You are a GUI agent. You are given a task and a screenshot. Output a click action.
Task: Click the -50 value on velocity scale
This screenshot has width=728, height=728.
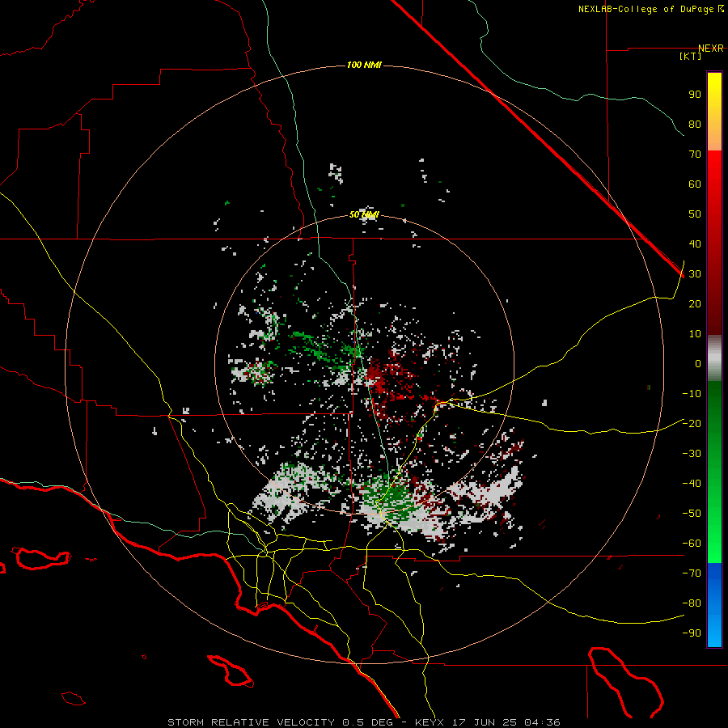[x=692, y=514]
